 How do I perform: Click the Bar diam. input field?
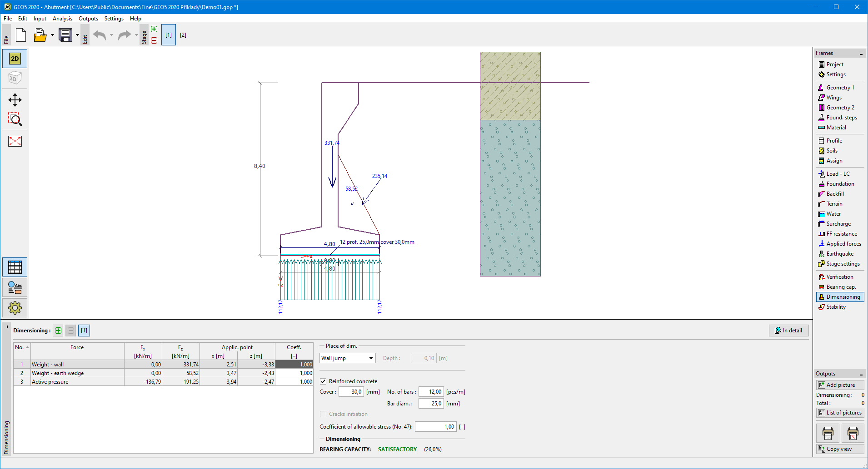[431, 404]
